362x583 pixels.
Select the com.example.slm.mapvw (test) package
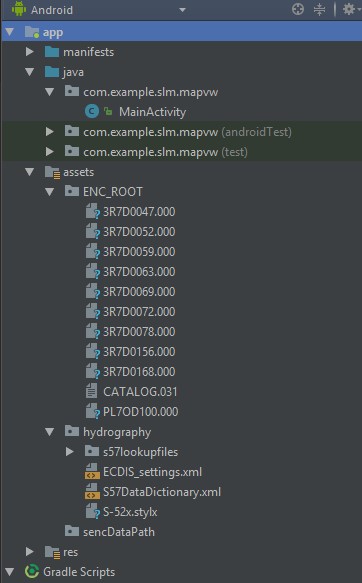(165, 152)
